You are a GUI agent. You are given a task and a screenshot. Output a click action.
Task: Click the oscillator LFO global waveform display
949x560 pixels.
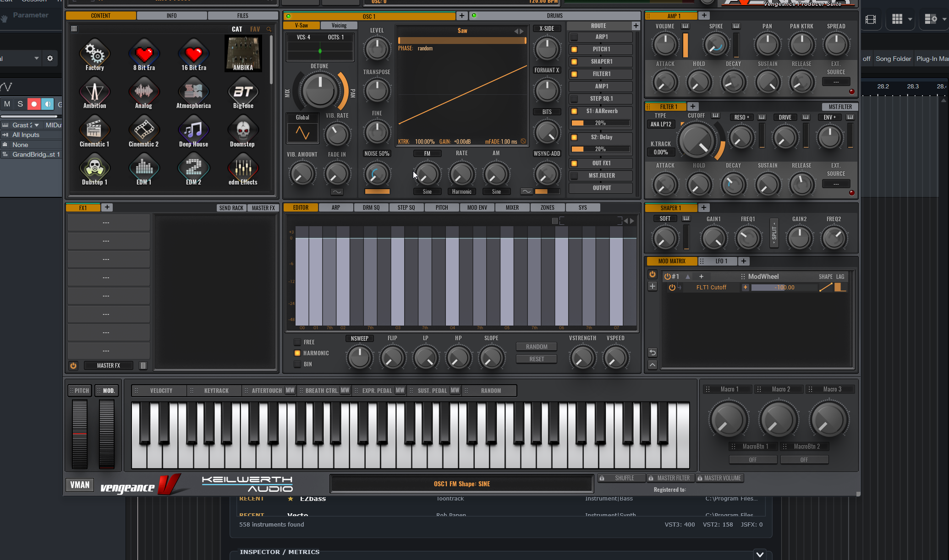pyautogui.click(x=302, y=133)
